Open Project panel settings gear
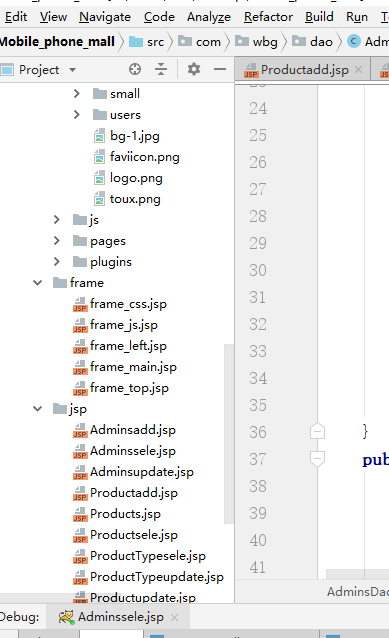The width and height of the screenshot is (389, 638). coord(194,69)
